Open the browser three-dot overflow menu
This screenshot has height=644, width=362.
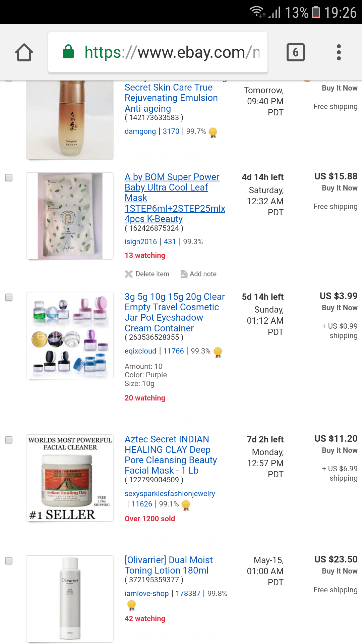(x=339, y=52)
